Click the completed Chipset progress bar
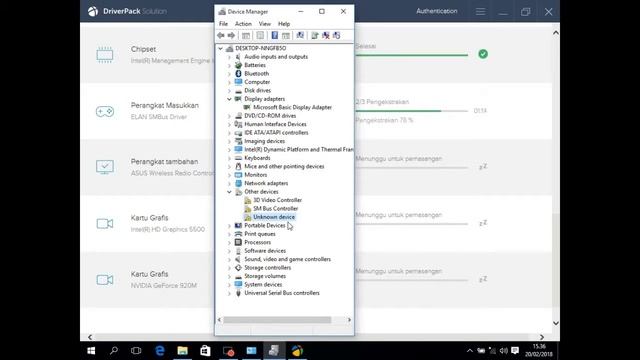The height and width of the screenshot is (360, 640). [x=411, y=55]
